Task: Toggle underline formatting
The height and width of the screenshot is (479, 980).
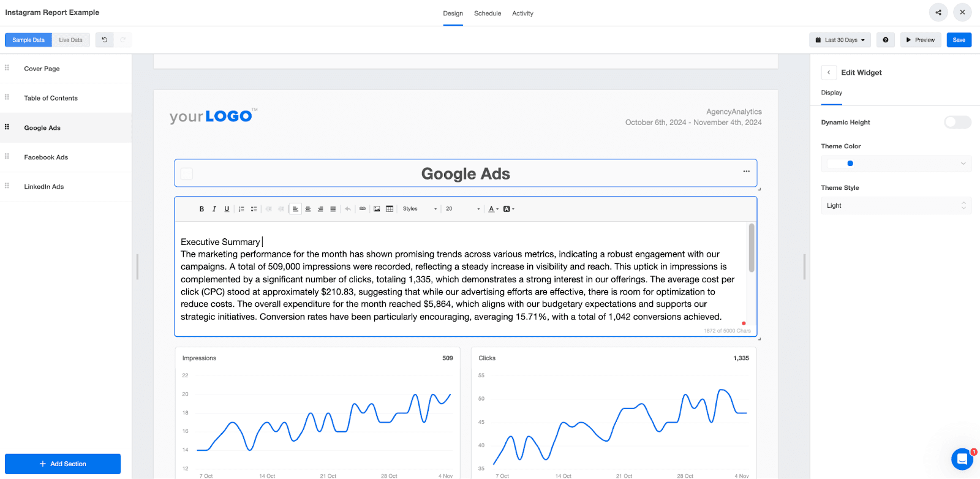Action: pos(227,208)
